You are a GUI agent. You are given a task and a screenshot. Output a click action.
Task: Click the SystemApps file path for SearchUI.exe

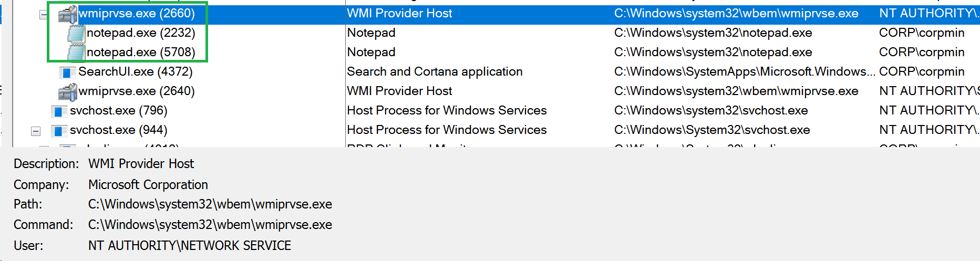(x=744, y=72)
